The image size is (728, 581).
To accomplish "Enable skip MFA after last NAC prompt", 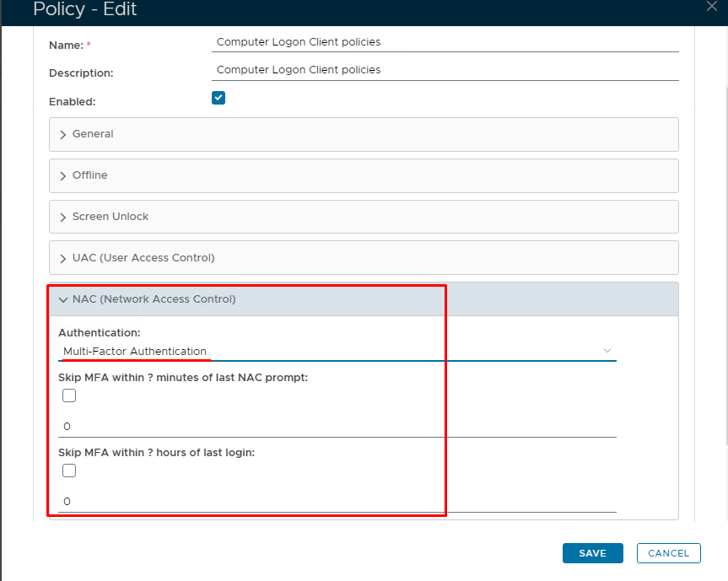I will [69, 395].
